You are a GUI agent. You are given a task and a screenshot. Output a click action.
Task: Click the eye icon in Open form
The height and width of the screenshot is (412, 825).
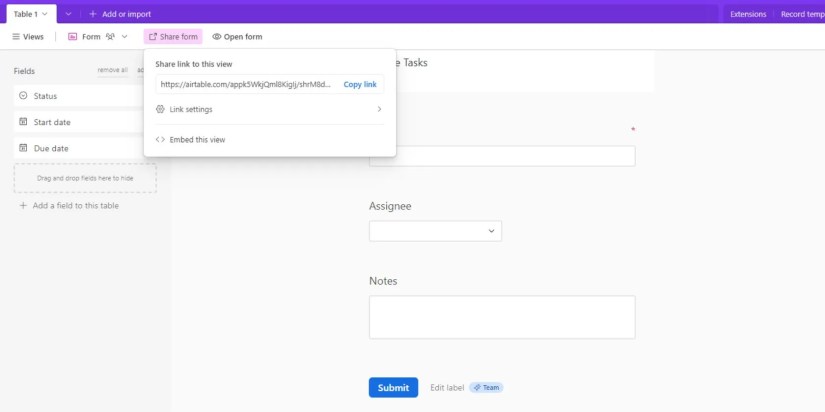point(217,37)
